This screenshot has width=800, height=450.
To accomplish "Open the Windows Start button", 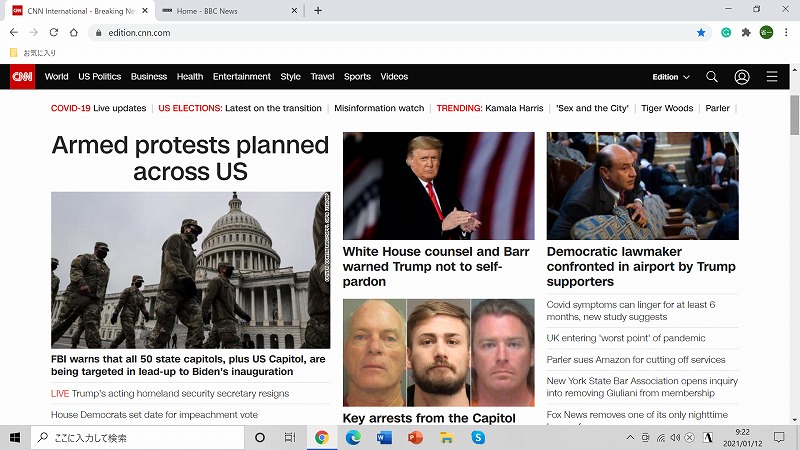I will (x=15, y=437).
